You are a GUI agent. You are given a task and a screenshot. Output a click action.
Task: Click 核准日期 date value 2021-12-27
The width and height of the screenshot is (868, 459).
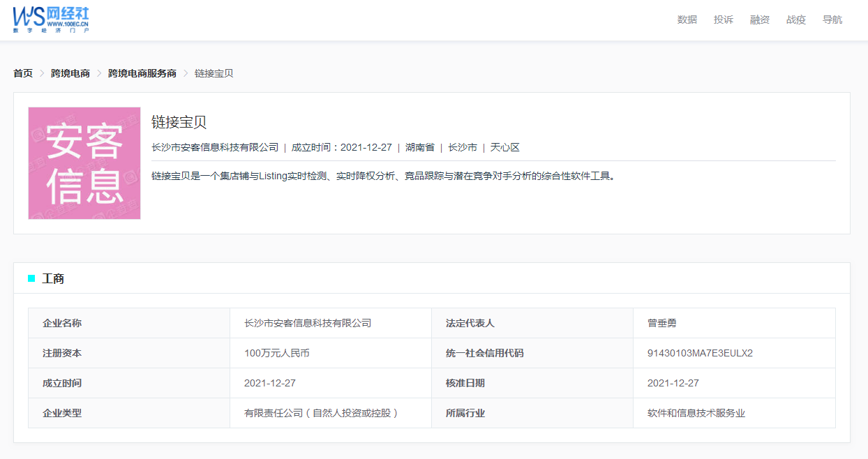(673, 384)
